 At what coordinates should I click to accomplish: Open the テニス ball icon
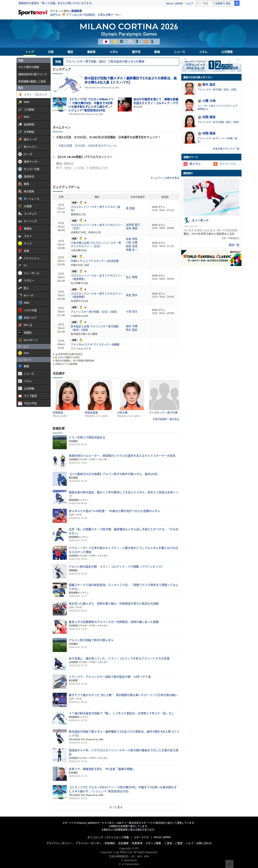[x=20, y=243]
